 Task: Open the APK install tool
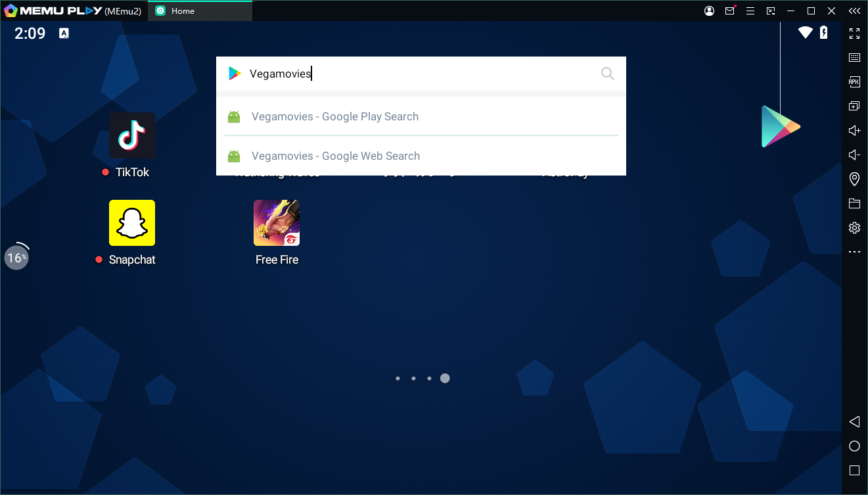pos(854,82)
